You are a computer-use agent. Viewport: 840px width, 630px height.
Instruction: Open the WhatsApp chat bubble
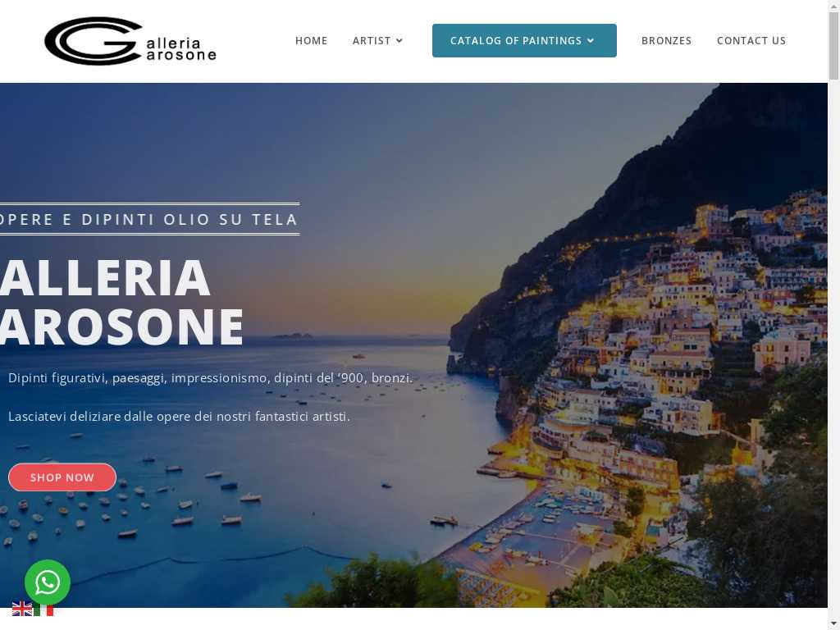47,582
